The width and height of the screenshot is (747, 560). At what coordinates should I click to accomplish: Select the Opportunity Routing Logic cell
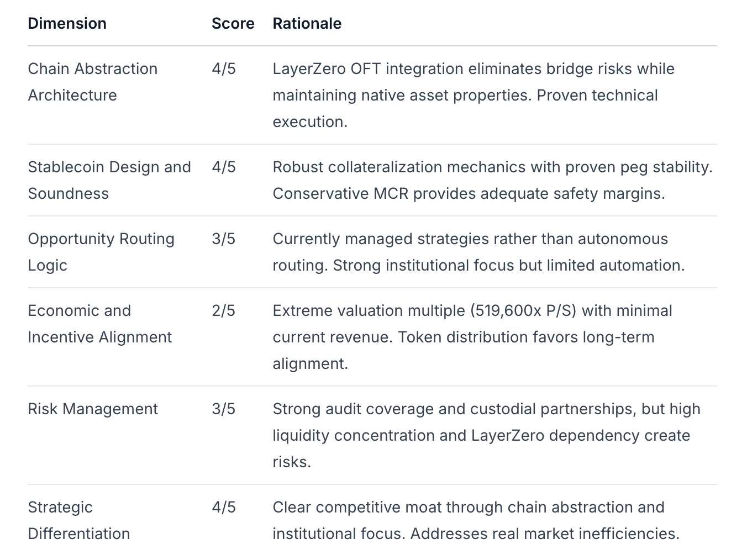(x=101, y=252)
